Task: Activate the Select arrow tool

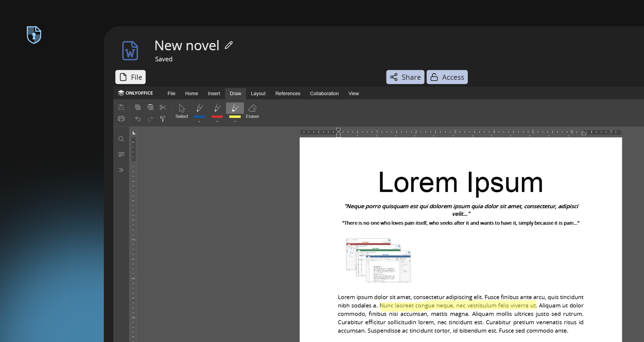Action: pyautogui.click(x=182, y=111)
